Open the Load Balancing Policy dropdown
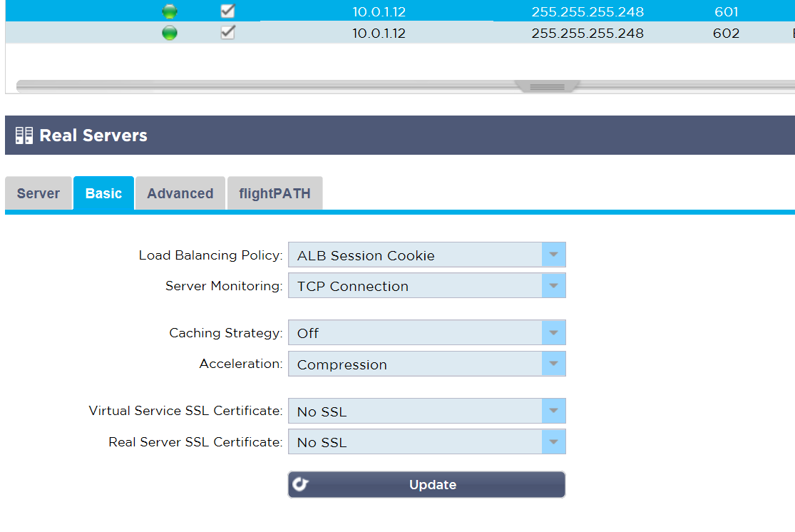Screen dimensions: 795x532 coord(426,255)
